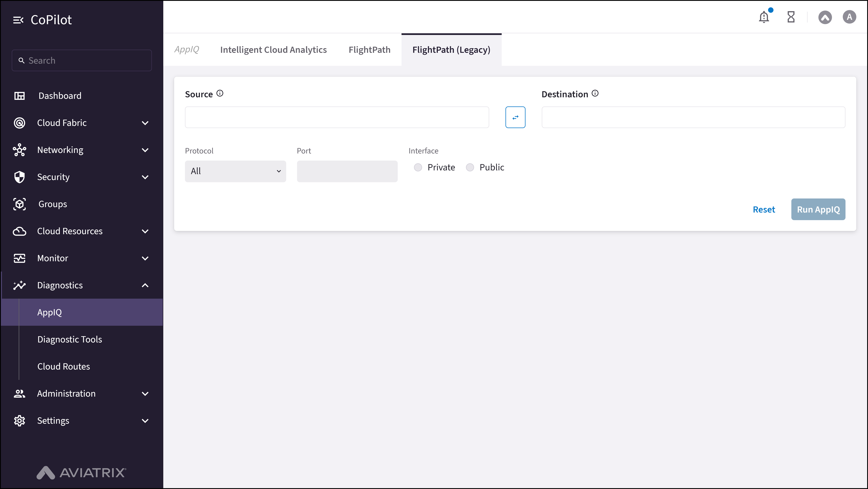The height and width of the screenshot is (489, 868).
Task: Click the Reset link
Action: coord(764,209)
